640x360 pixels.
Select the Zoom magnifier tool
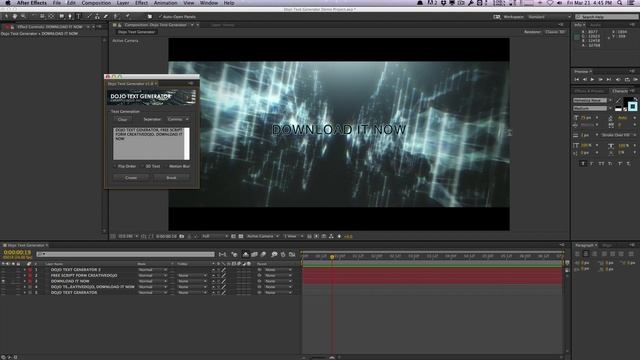point(23,17)
